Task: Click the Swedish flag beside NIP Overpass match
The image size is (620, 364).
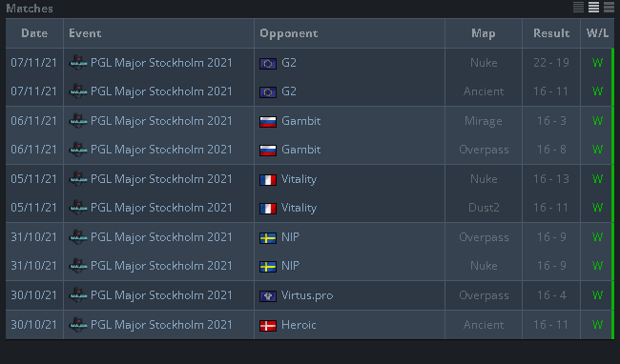Action: click(268, 237)
